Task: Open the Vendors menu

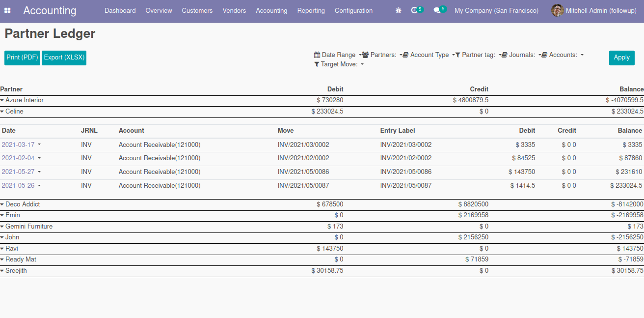Action: click(234, 10)
